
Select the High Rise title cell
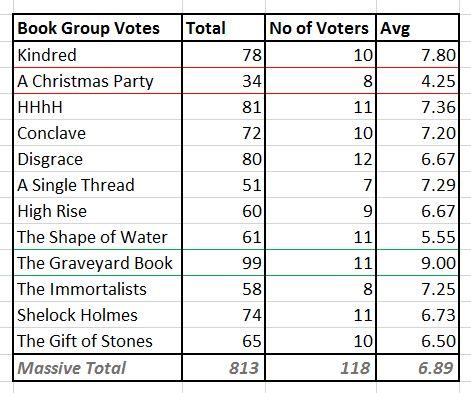click(98, 211)
